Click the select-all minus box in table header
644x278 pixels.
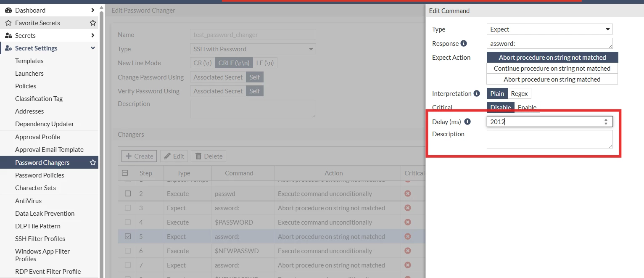point(125,173)
